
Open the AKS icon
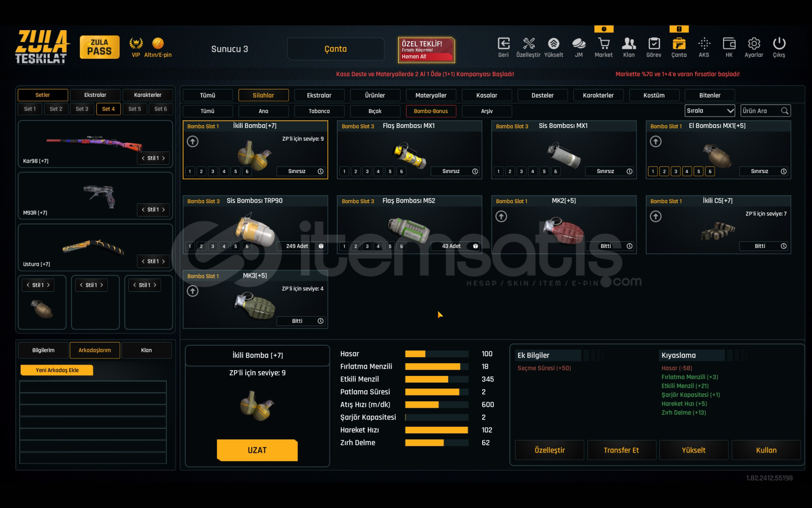pos(704,44)
